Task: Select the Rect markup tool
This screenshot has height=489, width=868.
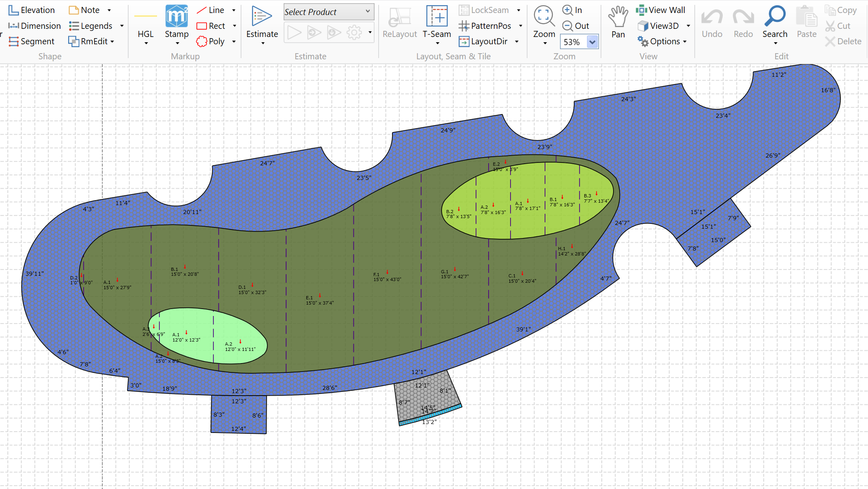Action: [211, 26]
